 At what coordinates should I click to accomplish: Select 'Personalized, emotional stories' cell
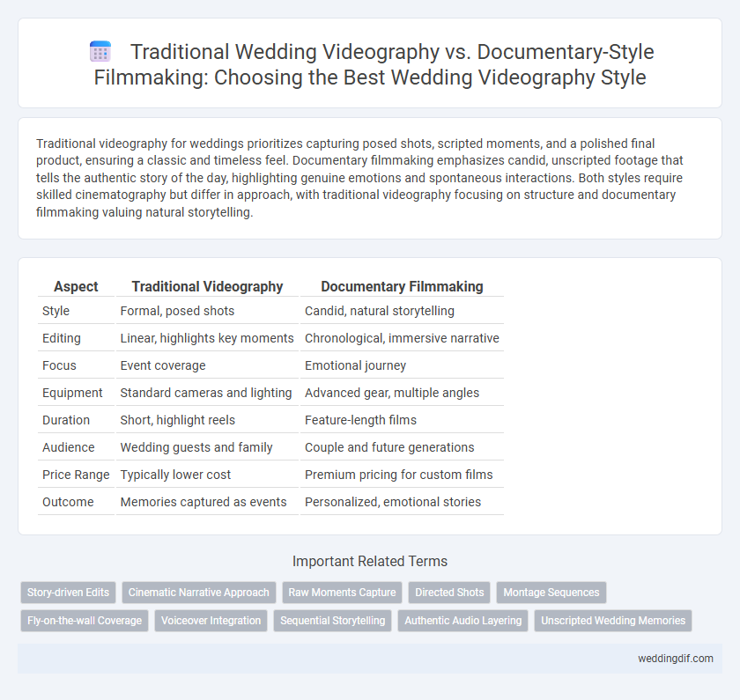(x=402, y=503)
